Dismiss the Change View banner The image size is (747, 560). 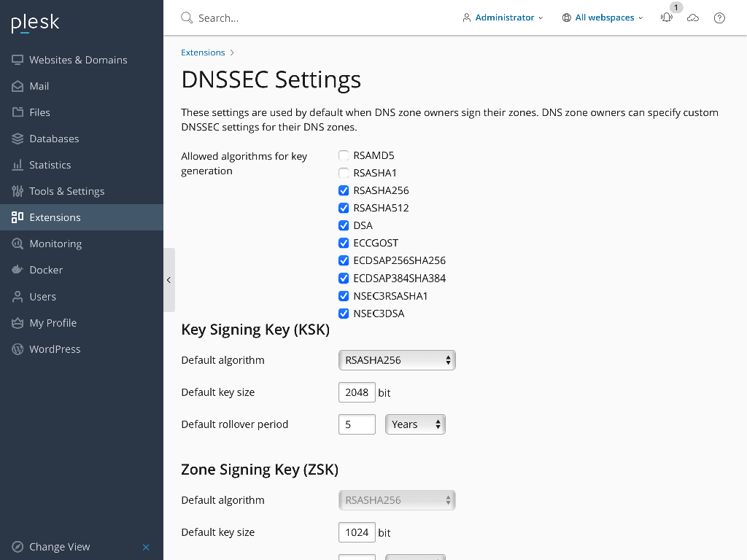[x=146, y=547]
